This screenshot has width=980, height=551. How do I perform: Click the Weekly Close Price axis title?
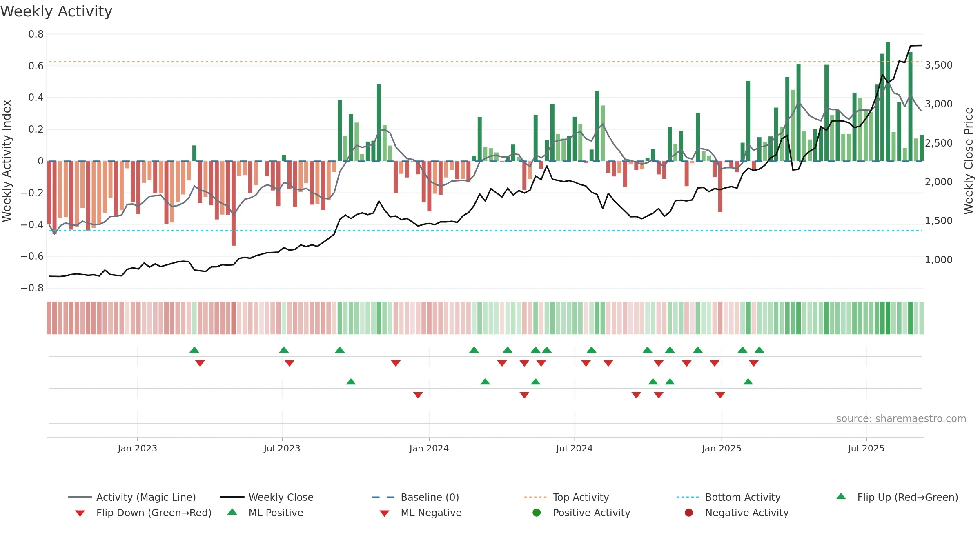point(969,161)
